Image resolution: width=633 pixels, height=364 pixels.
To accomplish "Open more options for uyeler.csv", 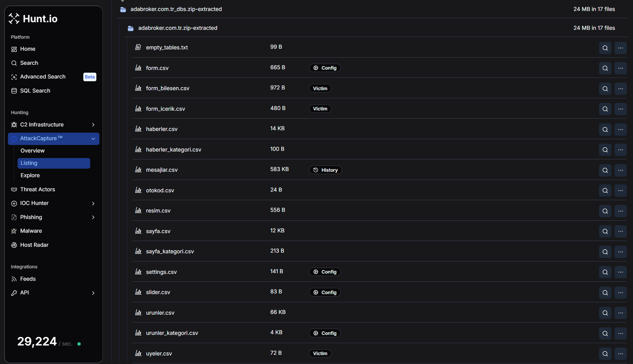I will (621, 354).
